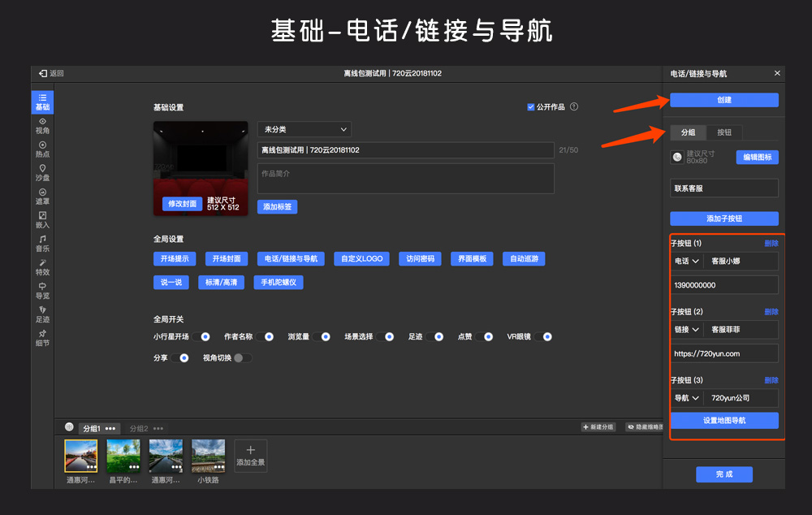Switch to the 按钮 tab

click(x=723, y=132)
